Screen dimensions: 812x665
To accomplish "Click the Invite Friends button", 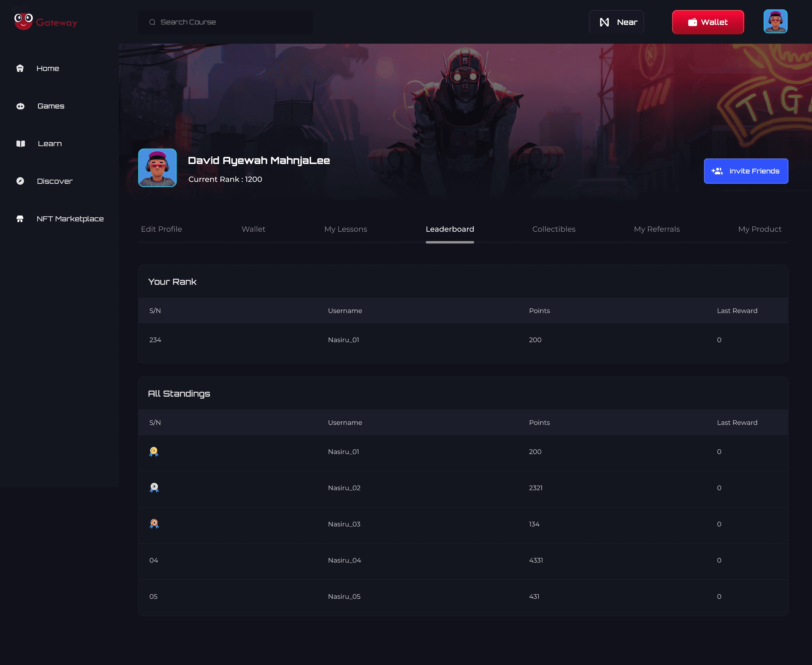I will pyautogui.click(x=746, y=171).
